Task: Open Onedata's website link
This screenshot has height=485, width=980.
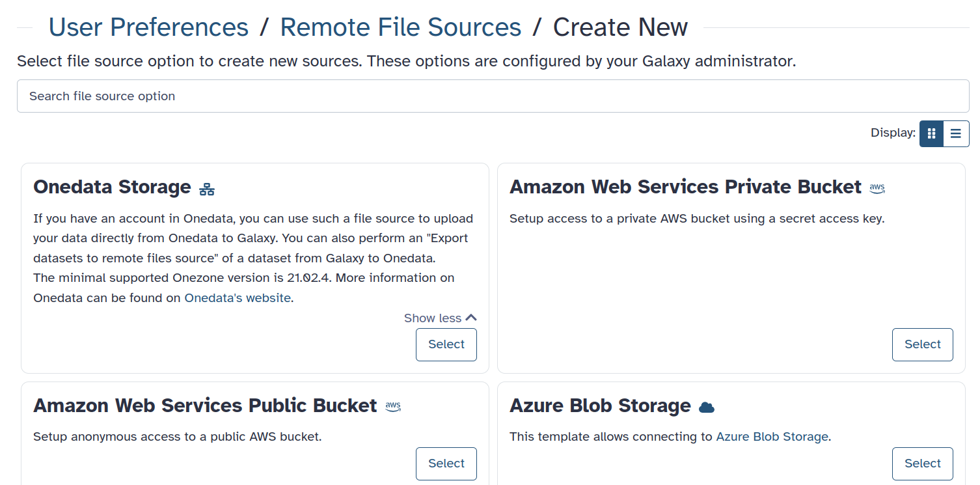Action: tap(238, 298)
